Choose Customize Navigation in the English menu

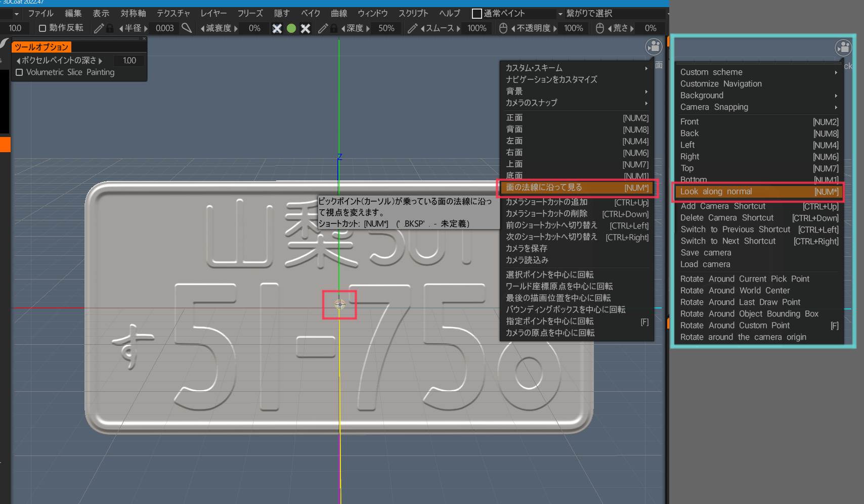(x=759, y=84)
